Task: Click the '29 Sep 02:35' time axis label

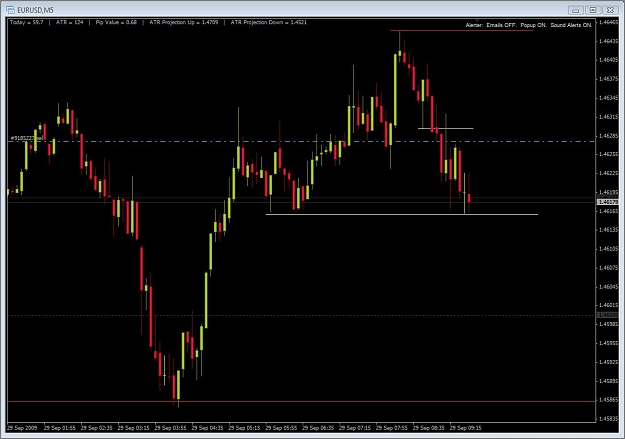Action: pyautogui.click(x=96, y=428)
